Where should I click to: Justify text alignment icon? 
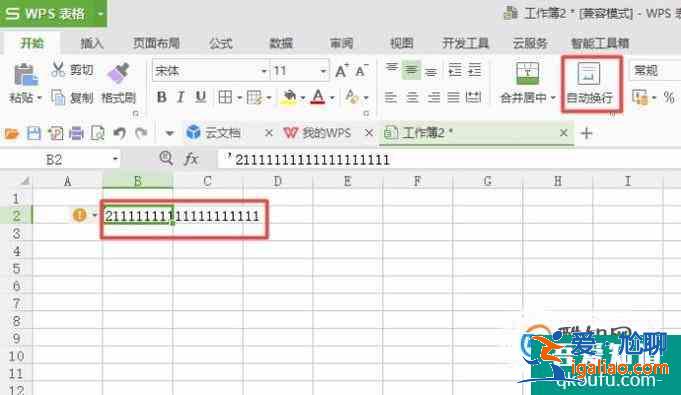(x=453, y=97)
